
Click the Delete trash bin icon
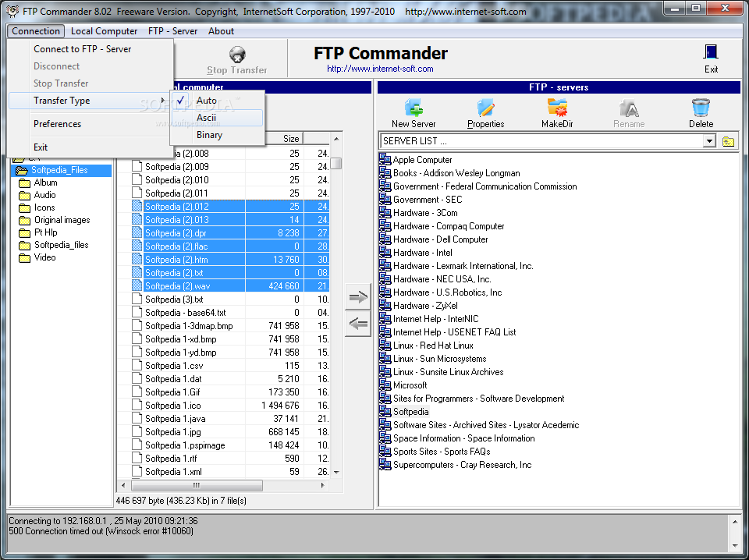701,108
